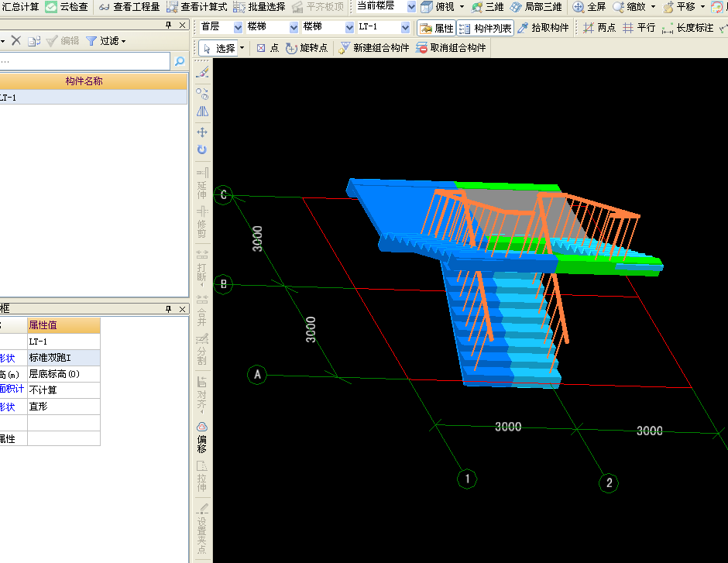Viewport: 728px width, 563px height.
Task: Choose the 旋转点 rotate point mode
Action: point(307,48)
